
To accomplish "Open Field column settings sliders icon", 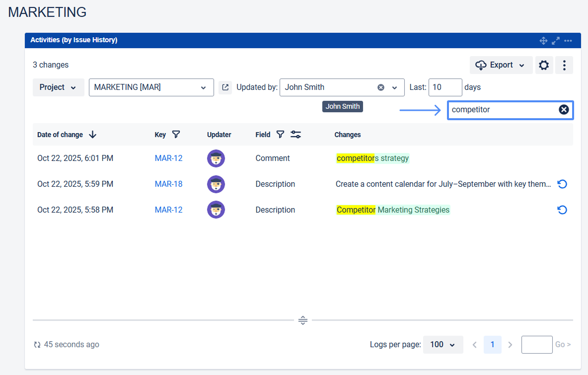I will click(x=295, y=135).
